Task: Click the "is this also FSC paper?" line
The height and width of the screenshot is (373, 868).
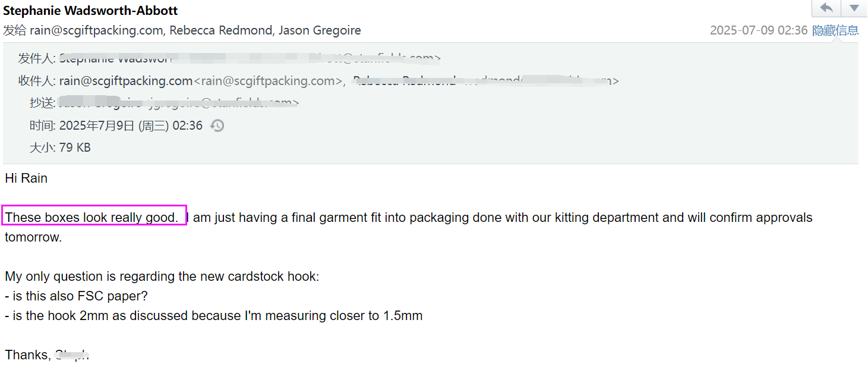Action: click(x=76, y=296)
